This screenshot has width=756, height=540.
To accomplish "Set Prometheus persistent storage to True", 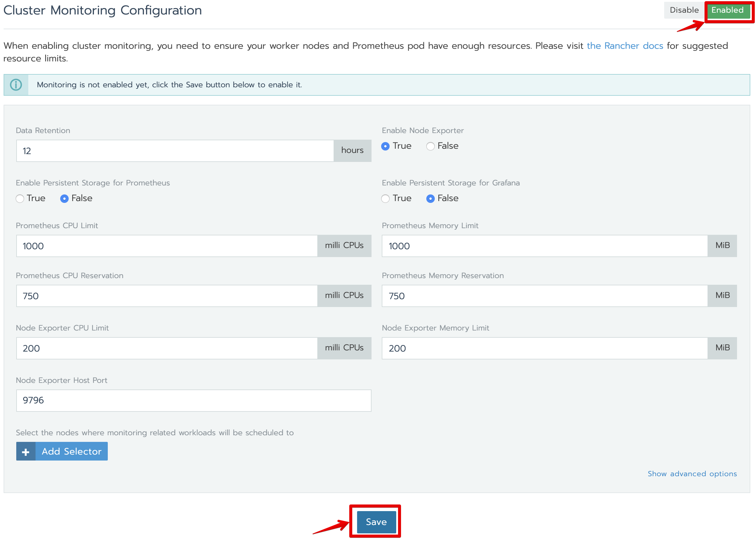I will tap(20, 198).
